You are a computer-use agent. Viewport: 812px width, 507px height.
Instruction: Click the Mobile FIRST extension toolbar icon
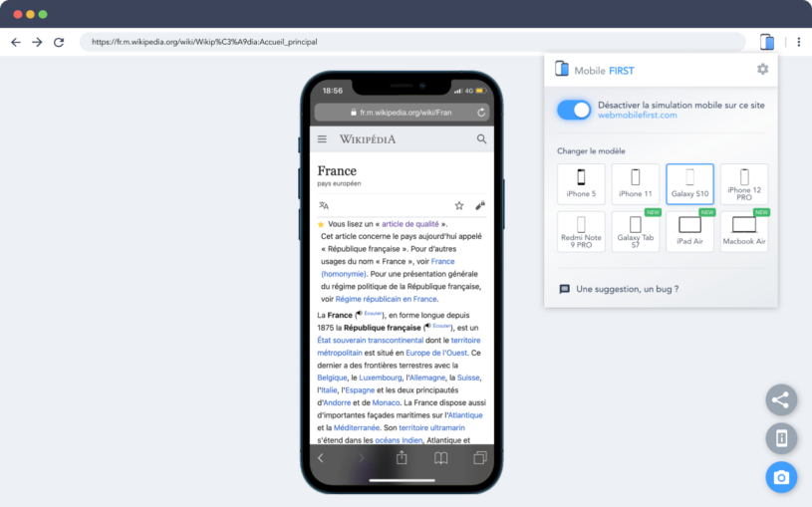(x=767, y=42)
